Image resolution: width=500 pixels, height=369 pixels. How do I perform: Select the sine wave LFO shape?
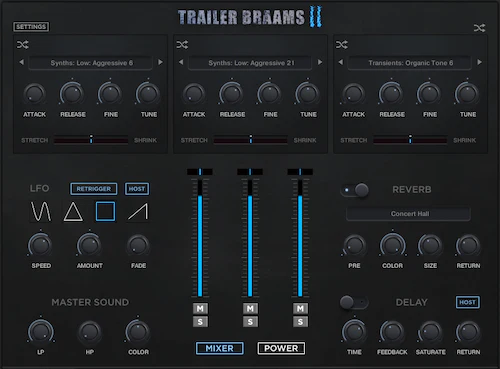(x=41, y=211)
